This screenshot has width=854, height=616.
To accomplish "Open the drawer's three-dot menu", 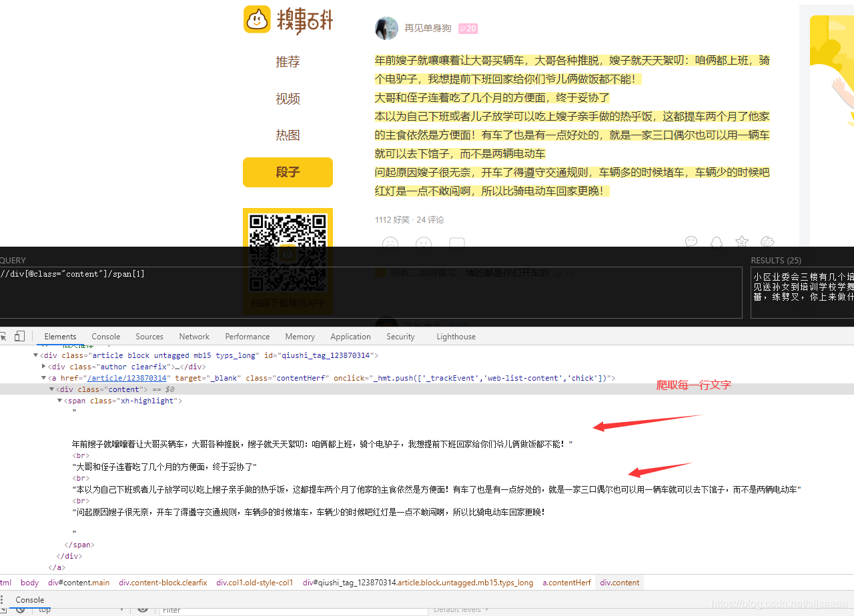I will point(2,600).
